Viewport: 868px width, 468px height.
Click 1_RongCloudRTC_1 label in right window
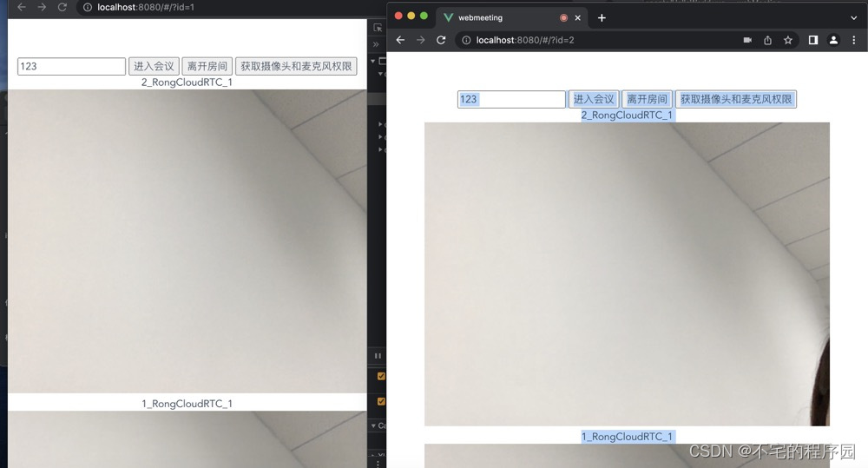[x=627, y=437]
